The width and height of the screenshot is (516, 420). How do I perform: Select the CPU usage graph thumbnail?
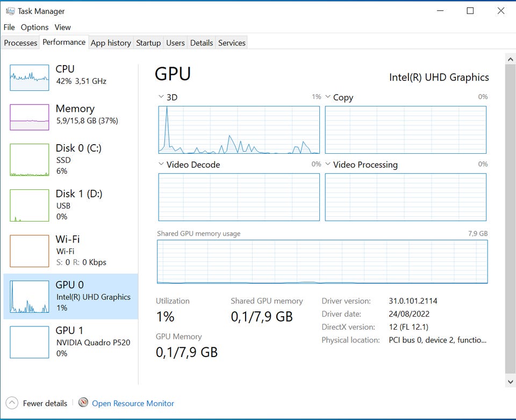(29, 78)
